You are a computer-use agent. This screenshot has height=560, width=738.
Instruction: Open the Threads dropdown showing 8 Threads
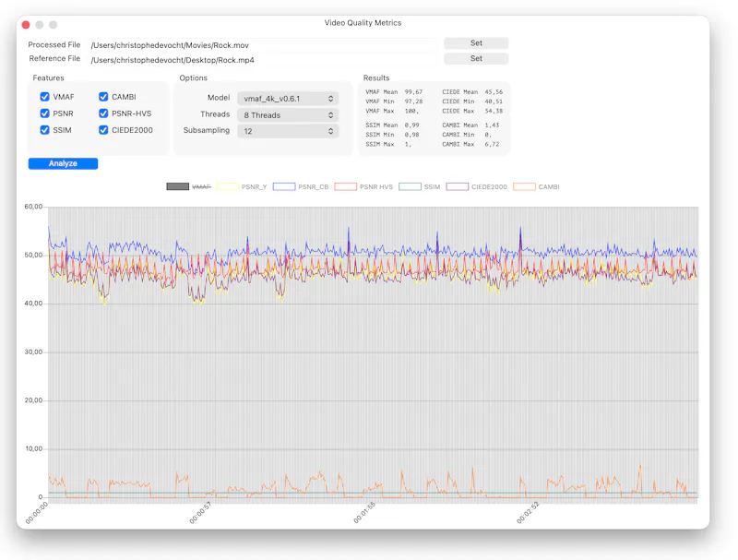pos(288,114)
